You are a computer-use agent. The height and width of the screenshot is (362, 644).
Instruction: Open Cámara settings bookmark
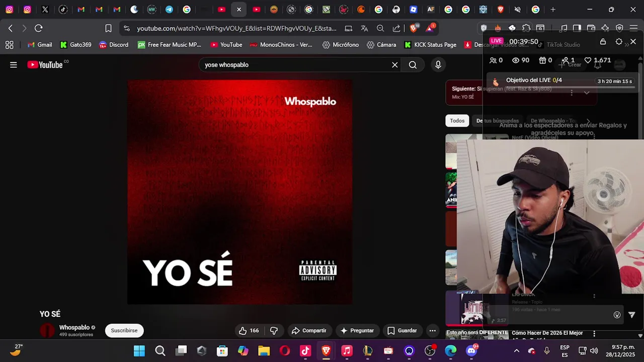(x=381, y=45)
